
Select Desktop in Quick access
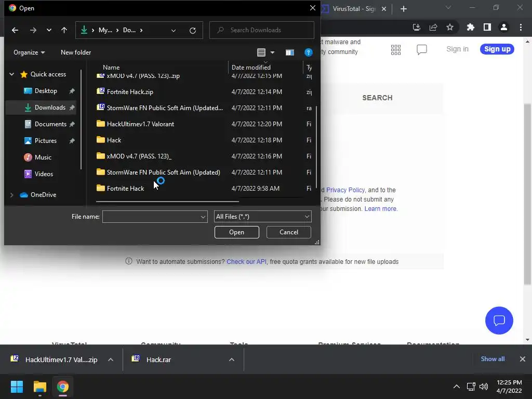(x=46, y=91)
